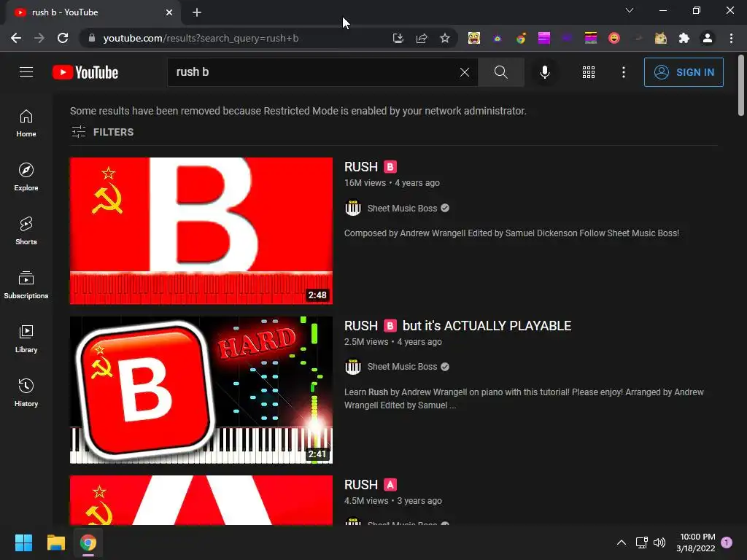747x560 pixels.
Task: Click the SIGN IN button
Action: click(x=684, y=72)
